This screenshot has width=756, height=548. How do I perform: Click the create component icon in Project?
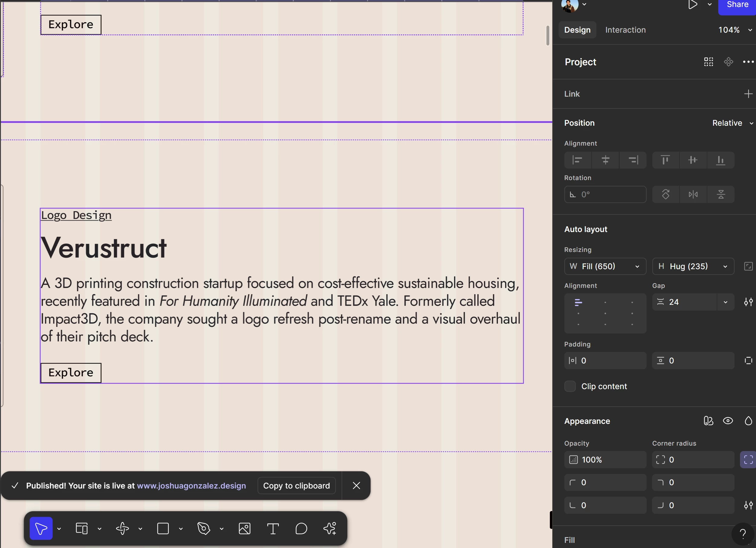click(729, 62)
